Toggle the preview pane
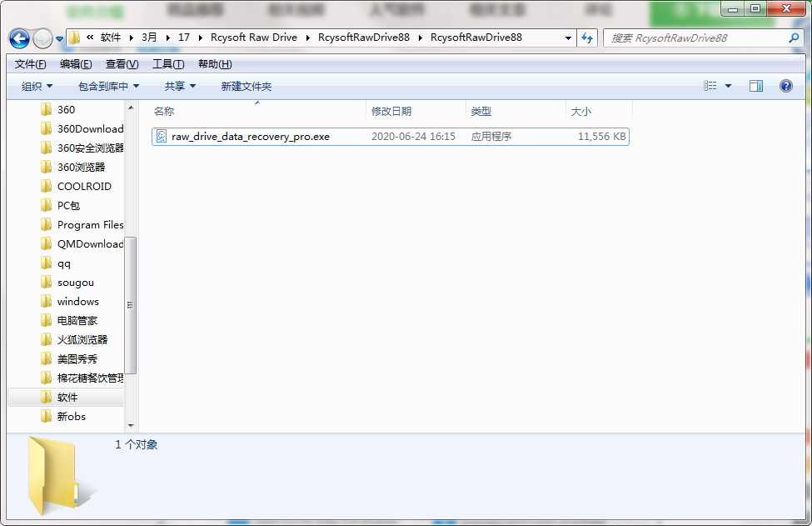The height and width of the screenshot is (526, 812). 756,86
